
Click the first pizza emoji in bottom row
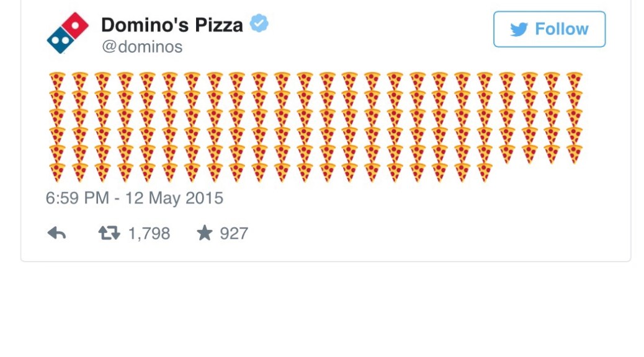click(57, 172)
